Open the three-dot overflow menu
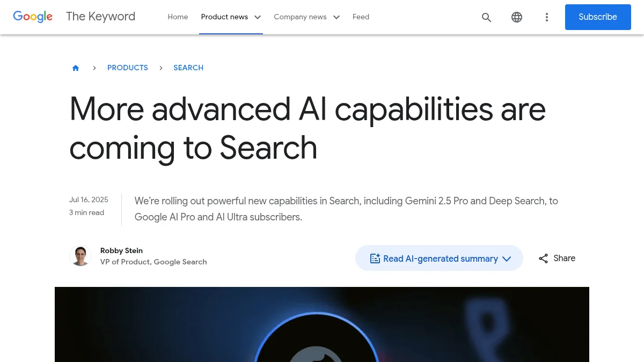The width and height of the screenshot is (644, 362). coord(546,17)
